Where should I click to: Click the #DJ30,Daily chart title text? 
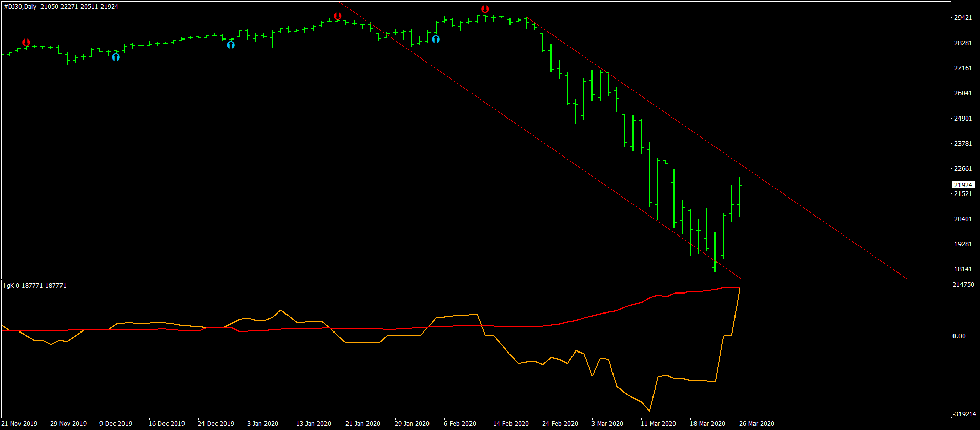[x=20, y=7]
